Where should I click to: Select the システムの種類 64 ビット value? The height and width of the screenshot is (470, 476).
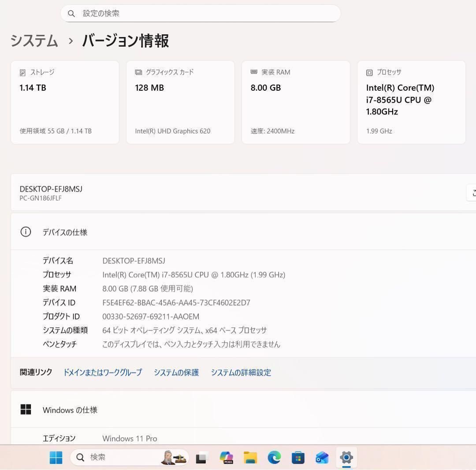coord(185,330)
